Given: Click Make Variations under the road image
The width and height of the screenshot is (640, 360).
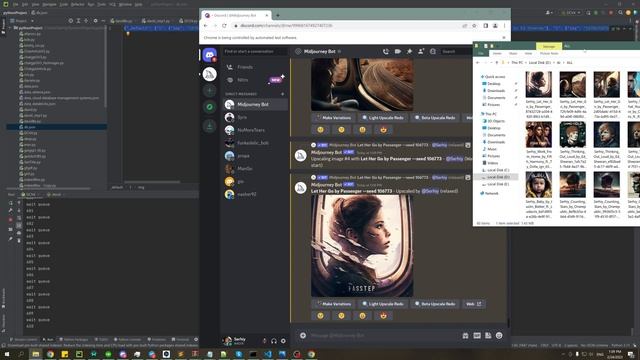Looking at the screenshot, I should point(333,118).
